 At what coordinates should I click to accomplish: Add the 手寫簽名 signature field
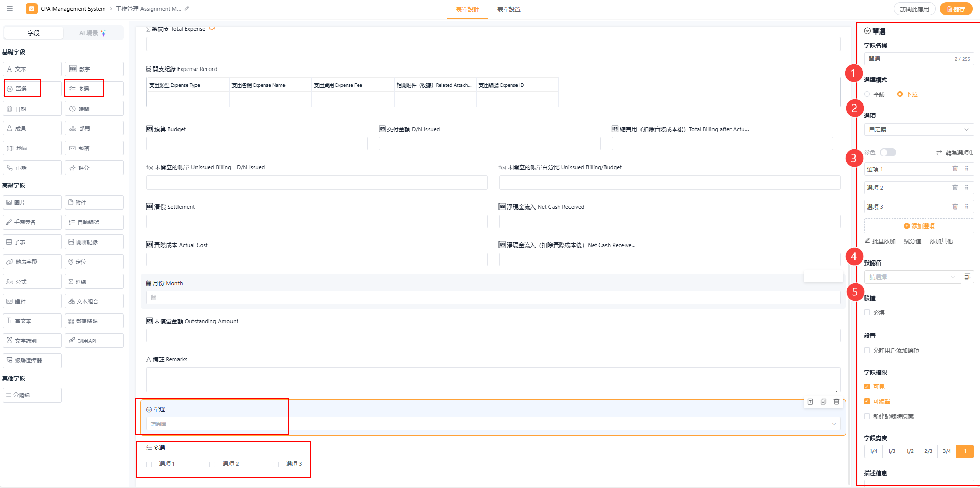[x=32, y=222]
